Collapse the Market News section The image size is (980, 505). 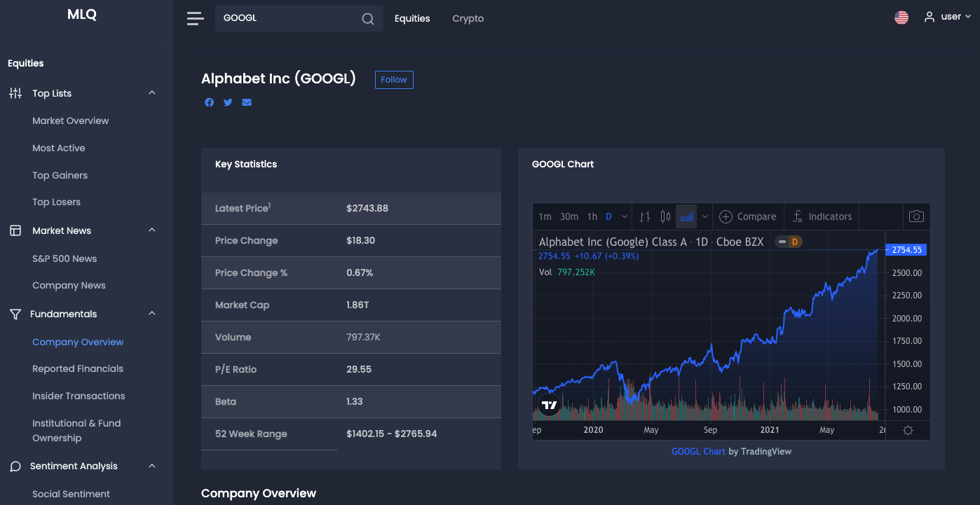coord(152,230)
